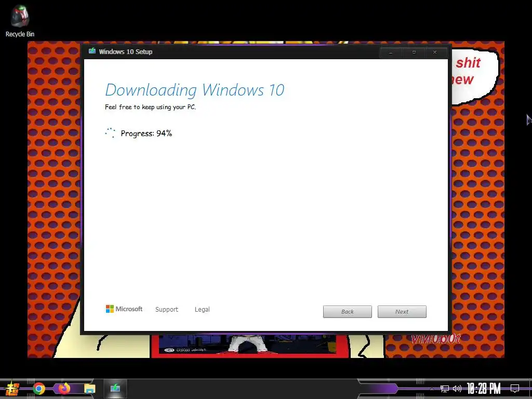Screen dimensions: 532x399
Task: Minimize the Windows 10 Setup window
Action: pyautogui.click(x=391, y=52)
